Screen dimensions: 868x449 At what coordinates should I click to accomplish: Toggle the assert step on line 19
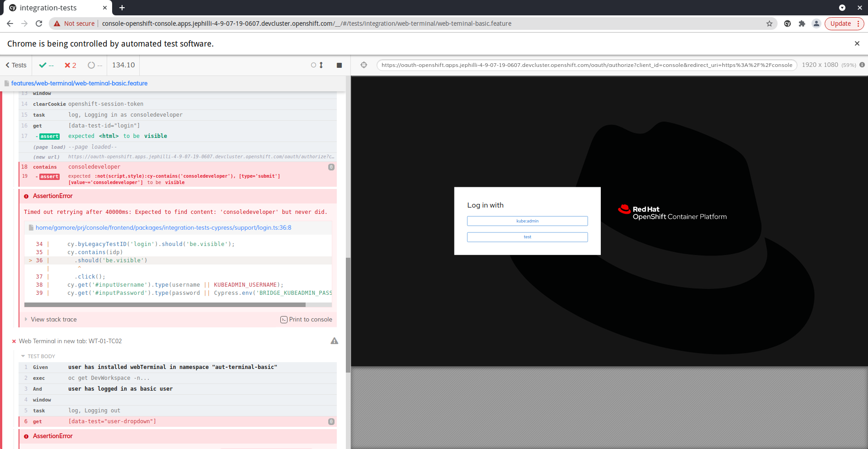[x=49, y=176]
